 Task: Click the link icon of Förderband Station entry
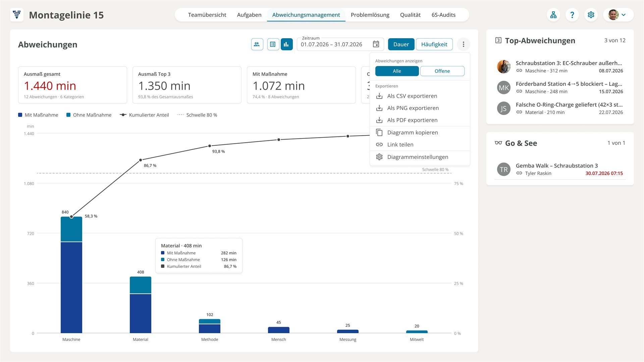(519, 92)
